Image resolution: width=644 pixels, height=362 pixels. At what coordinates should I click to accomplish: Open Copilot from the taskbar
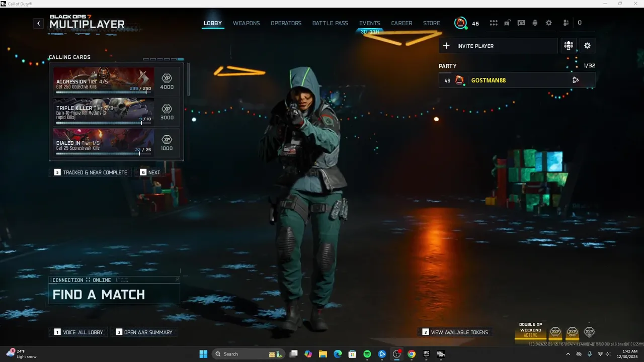click(x=308, y=354)
